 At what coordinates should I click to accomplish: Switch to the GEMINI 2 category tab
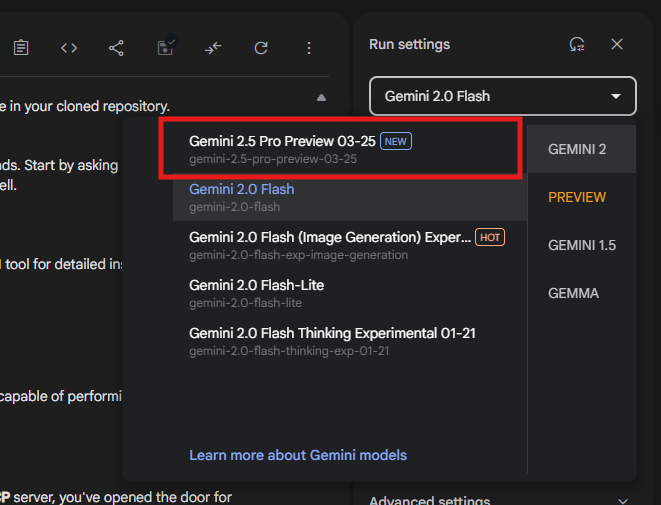pyautogui.click(x=582, y=149)
